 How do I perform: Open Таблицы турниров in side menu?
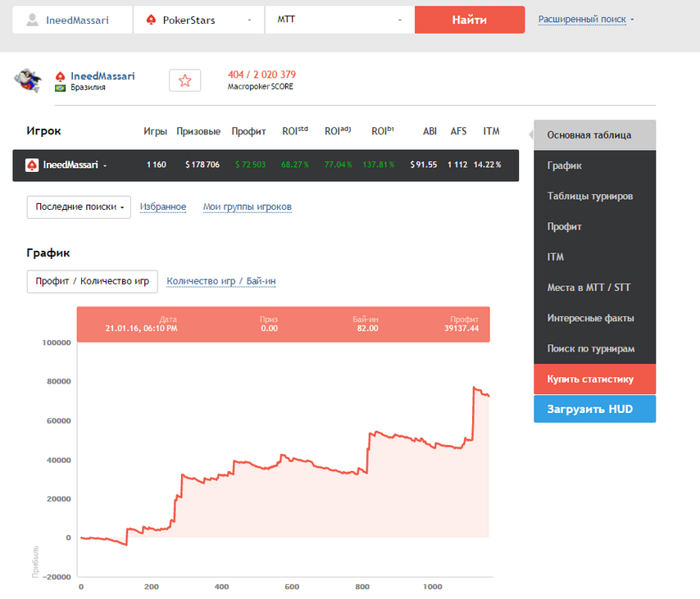(594, 196)
